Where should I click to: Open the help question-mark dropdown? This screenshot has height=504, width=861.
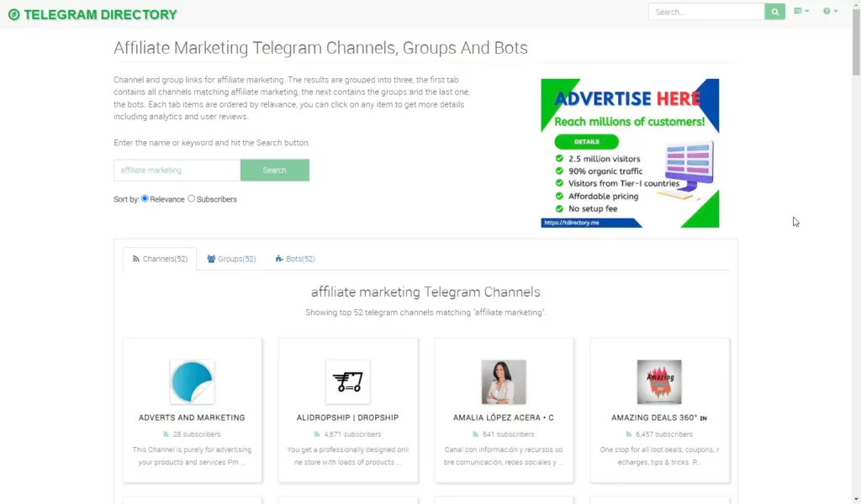point(830,11)
